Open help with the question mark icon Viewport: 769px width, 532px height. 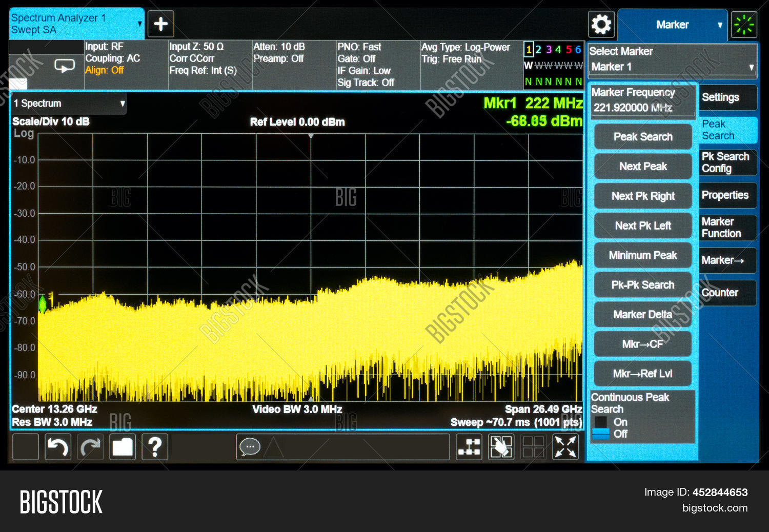coord(155,447)
